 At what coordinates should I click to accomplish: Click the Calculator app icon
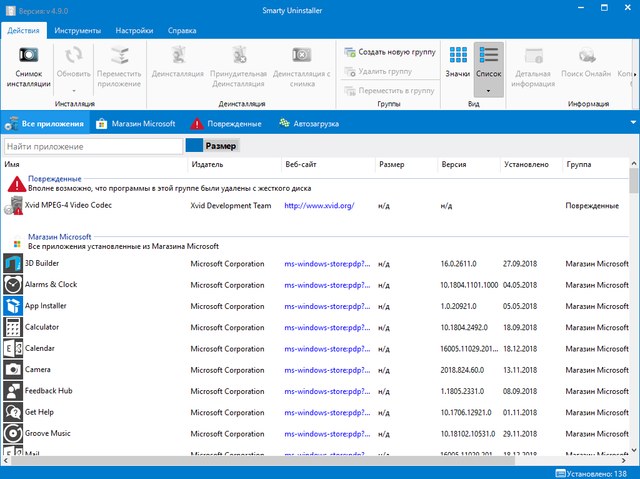(13, 327)
